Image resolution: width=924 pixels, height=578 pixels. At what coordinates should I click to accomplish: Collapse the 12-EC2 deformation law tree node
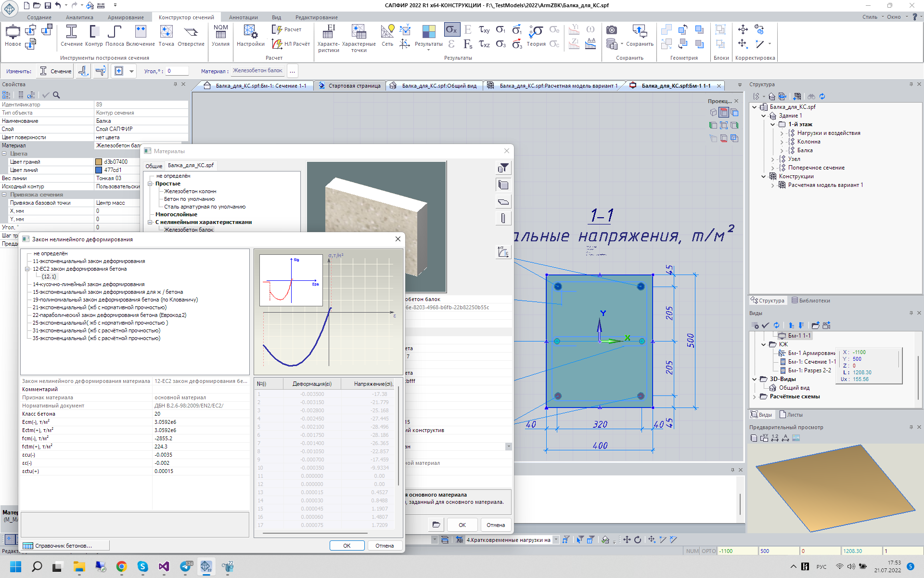pyautogui.click(x=27, y=269)
